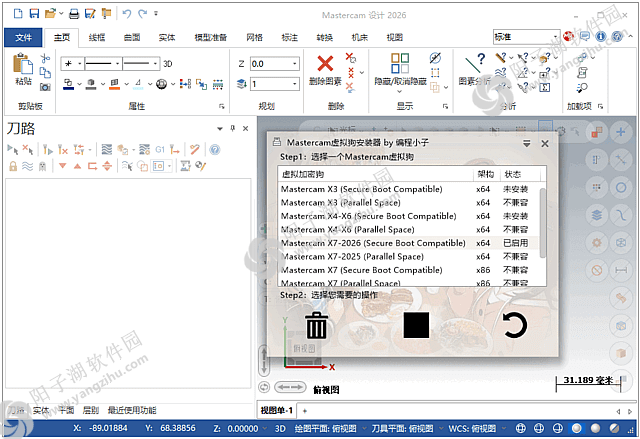Select Mastercam X7-2026 (Secure Boot Compatible) row
The width and height of the screenshot is (640, 439).
[x=407, y=243]
